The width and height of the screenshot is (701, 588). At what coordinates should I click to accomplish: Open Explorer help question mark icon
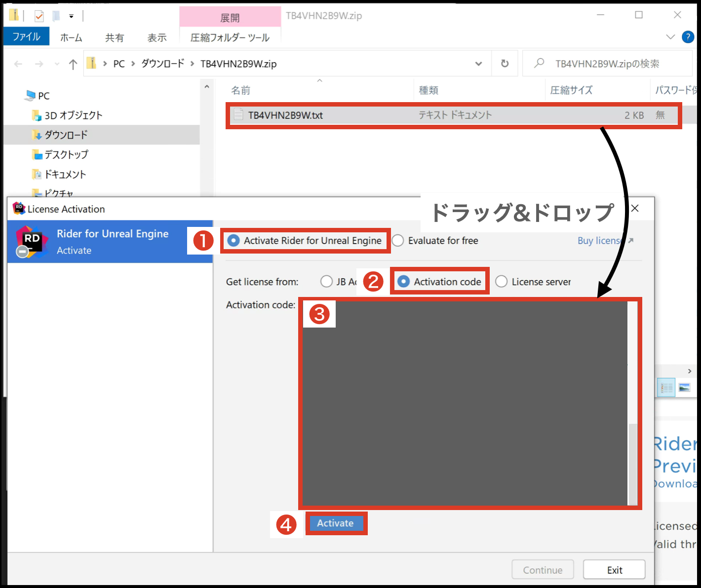(688, 37)
